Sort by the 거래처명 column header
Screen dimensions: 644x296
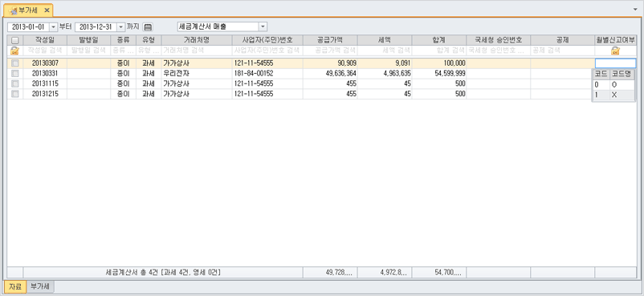pos(197,40)
